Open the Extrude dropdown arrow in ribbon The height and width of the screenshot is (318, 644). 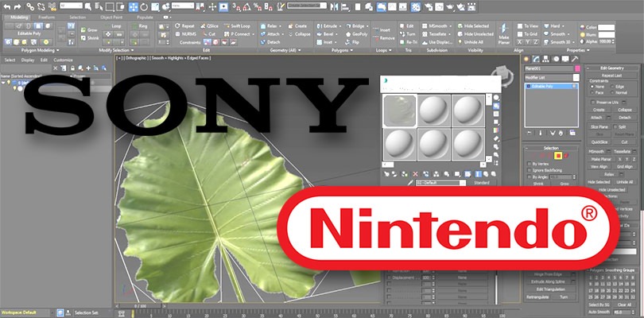[x=339, y=26]
